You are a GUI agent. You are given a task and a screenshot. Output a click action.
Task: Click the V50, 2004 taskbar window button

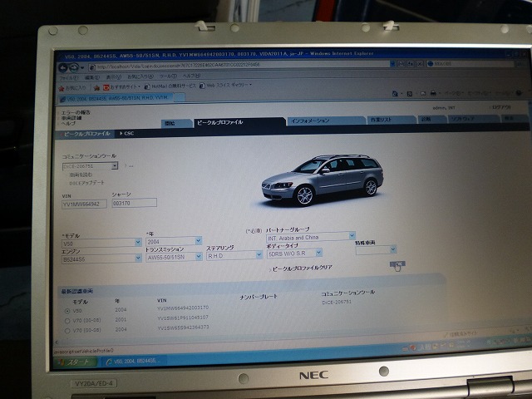(134, 361)
